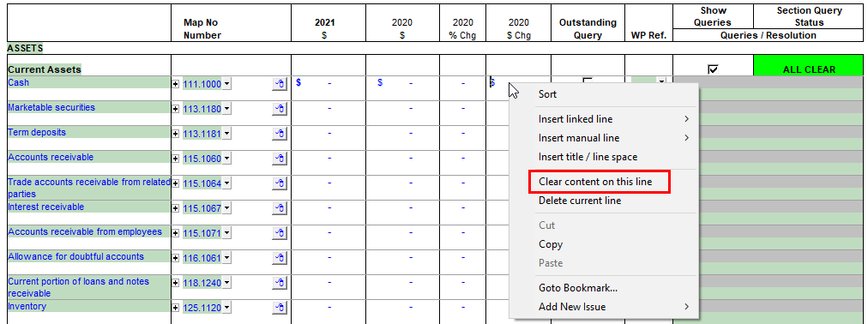Screen dimensions: 868x324
Task: Open the dropdown arrow for map number 113.1180
Action: pos(227,109)
